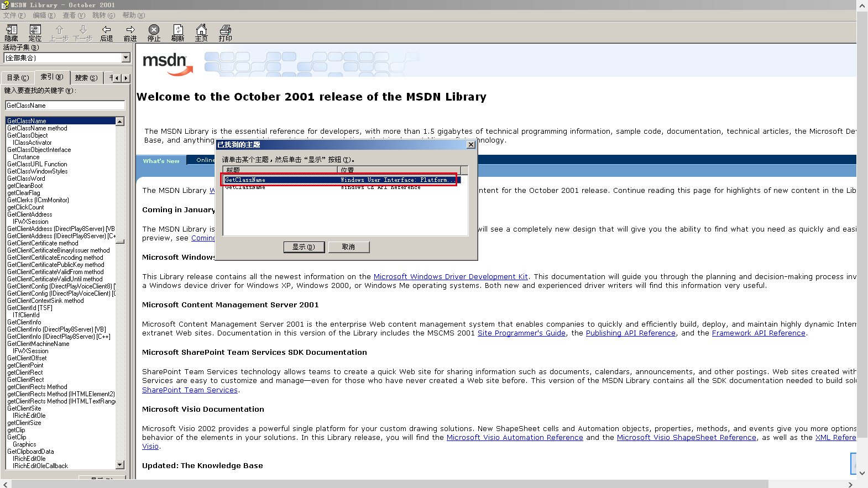Click 取消 button in the topics dialog

349,247
